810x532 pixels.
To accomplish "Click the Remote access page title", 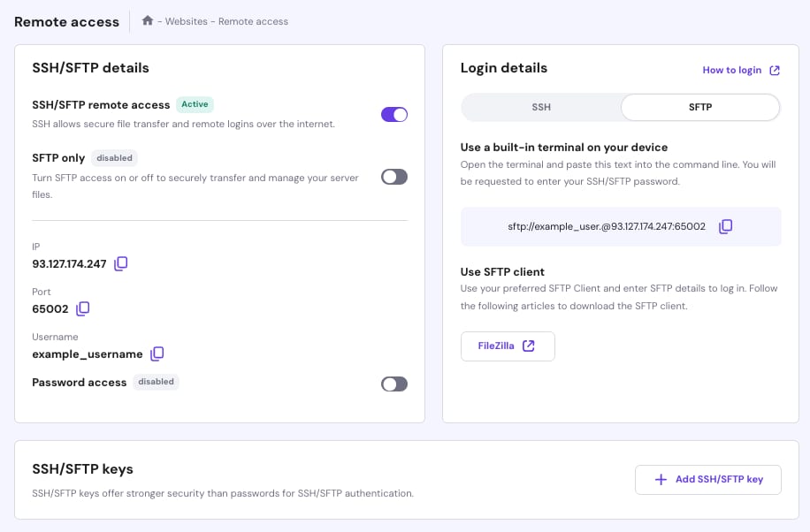I will tap(66, 22).
